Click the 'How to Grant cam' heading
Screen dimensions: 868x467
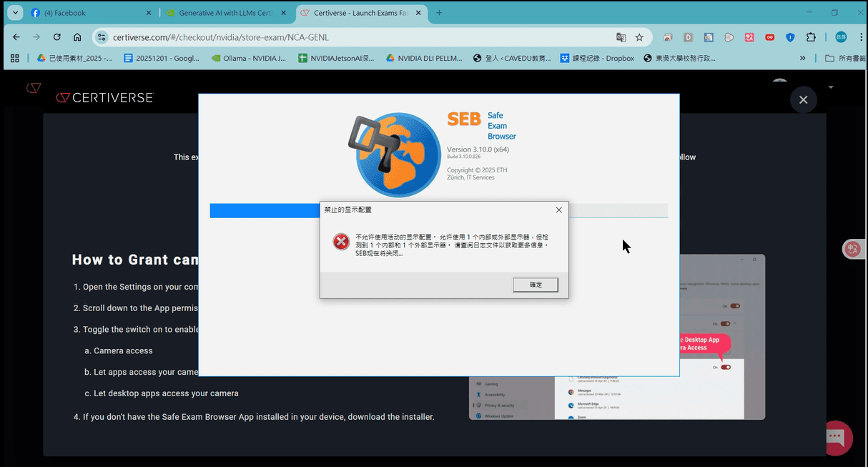tap(135, 260)
